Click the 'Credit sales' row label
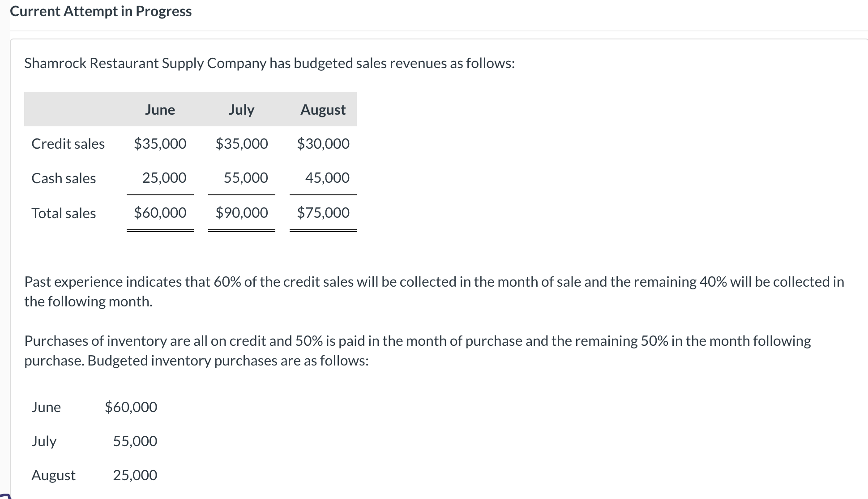The height and width of the screenshot is (499, 868). [x=68, y=144]
